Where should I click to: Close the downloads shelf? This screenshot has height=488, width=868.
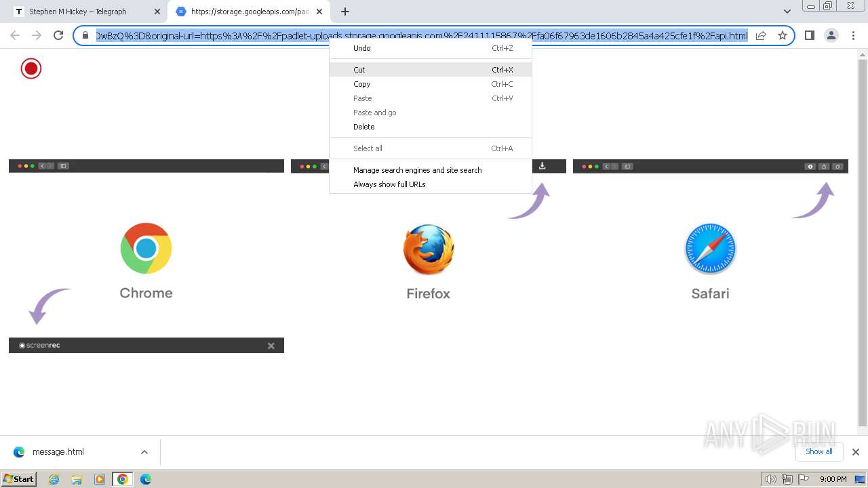point(856,452)
